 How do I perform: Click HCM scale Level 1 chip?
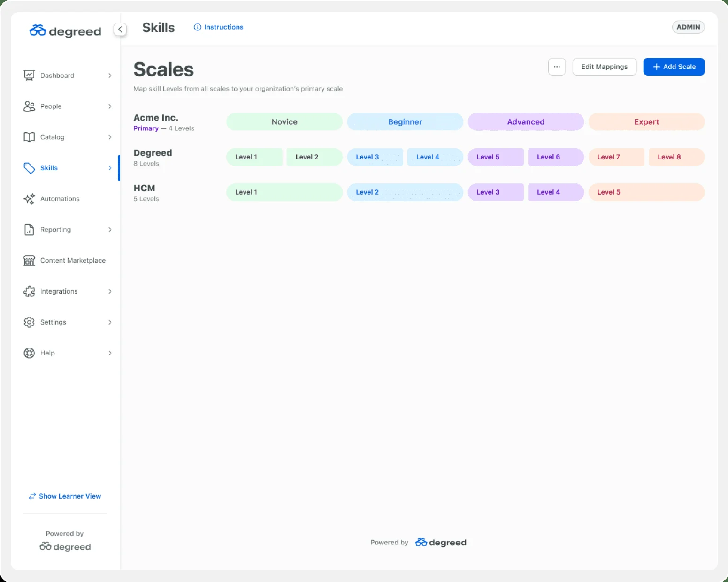284,192
